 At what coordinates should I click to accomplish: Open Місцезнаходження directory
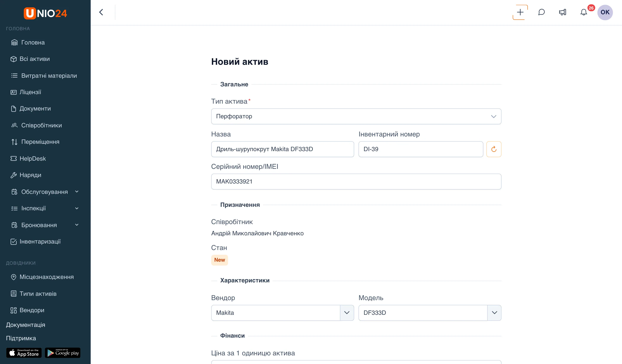[42, 277]
